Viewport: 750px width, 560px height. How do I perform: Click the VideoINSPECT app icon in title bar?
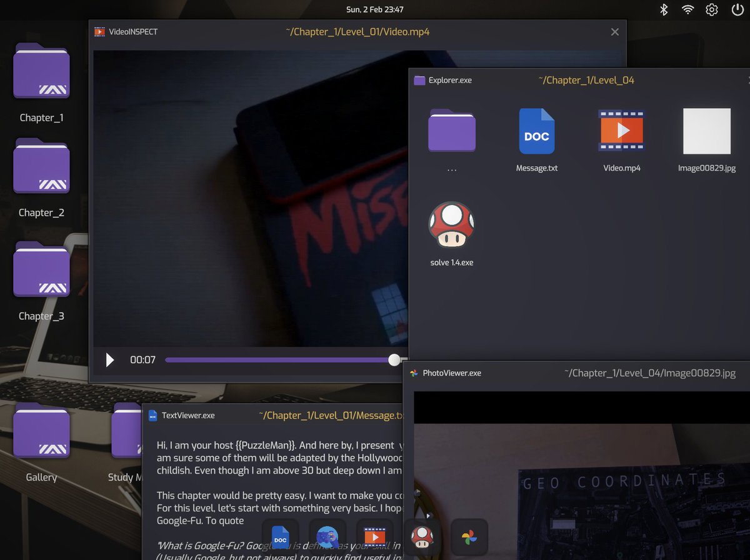[x=99, y=31]
